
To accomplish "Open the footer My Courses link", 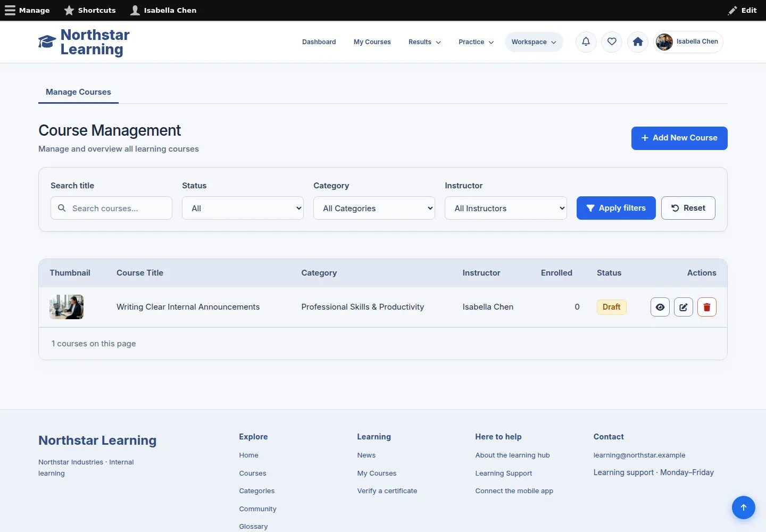I will 377,473.
